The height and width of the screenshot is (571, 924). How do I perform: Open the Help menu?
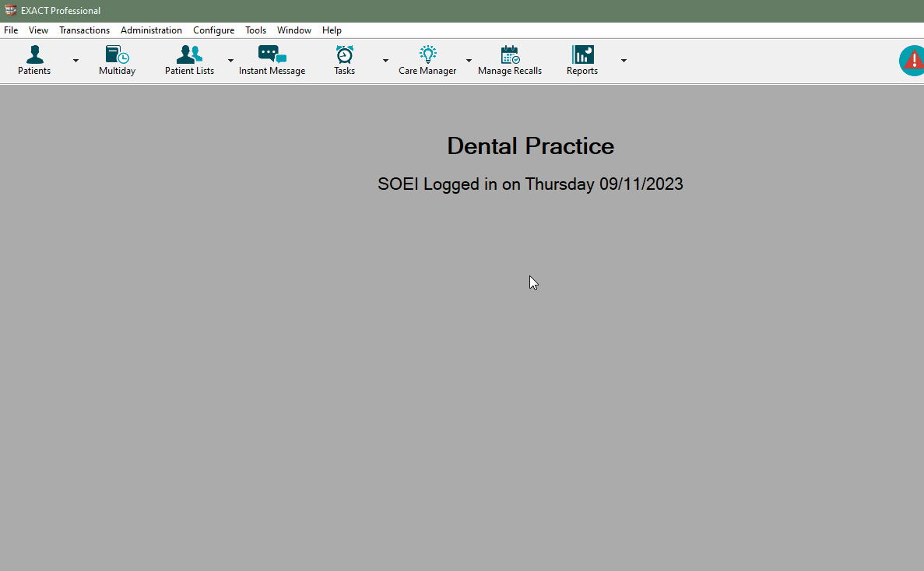pyautogui.click(x=332, y=30)
